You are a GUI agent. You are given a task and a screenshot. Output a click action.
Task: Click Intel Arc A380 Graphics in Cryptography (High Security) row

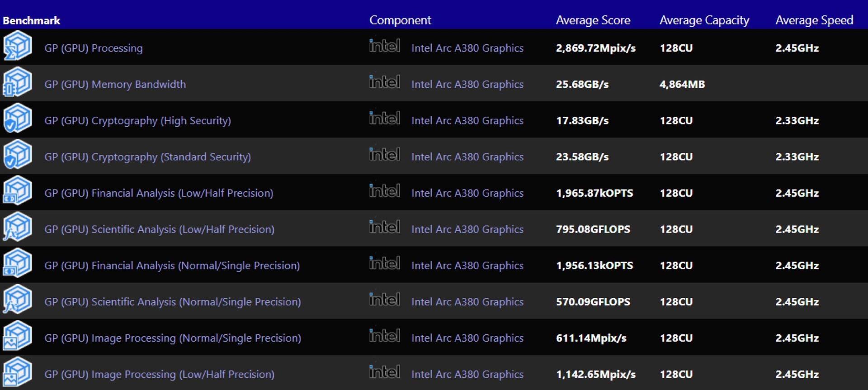467,120
